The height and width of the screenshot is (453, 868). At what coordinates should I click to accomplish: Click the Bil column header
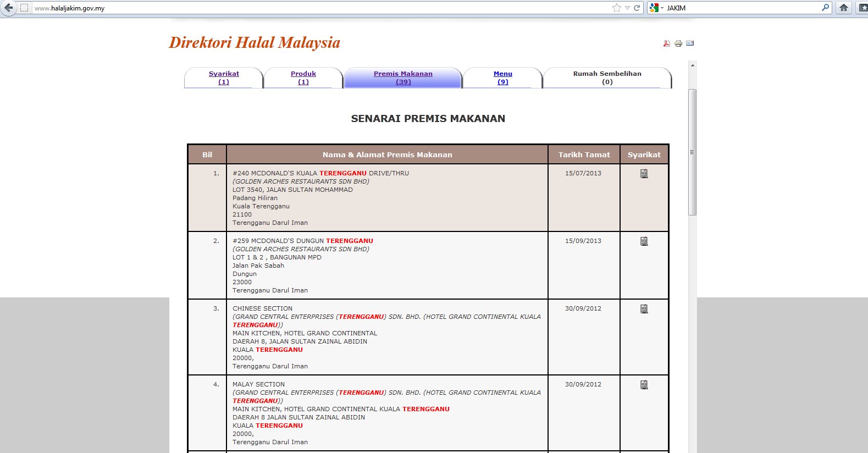[207, 154]
